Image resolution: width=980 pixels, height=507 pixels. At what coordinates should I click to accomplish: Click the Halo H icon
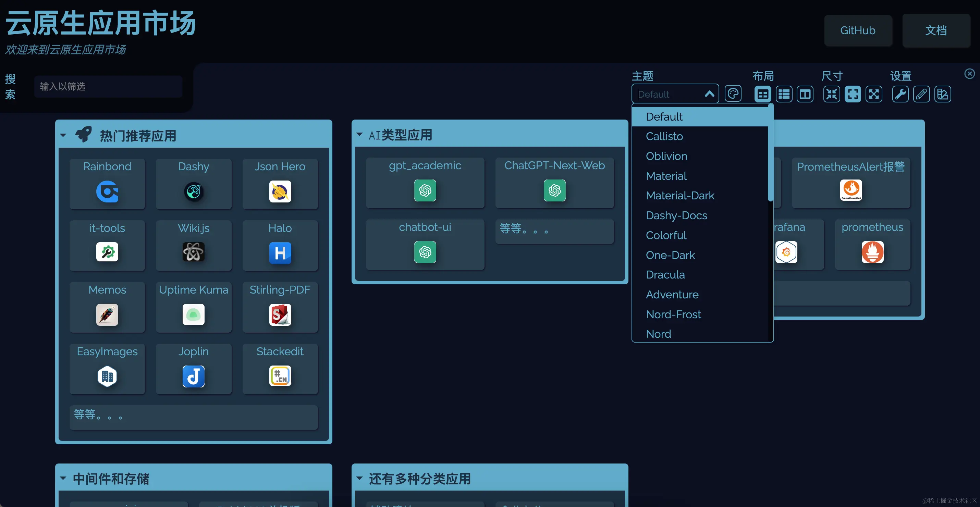(280, 253)
